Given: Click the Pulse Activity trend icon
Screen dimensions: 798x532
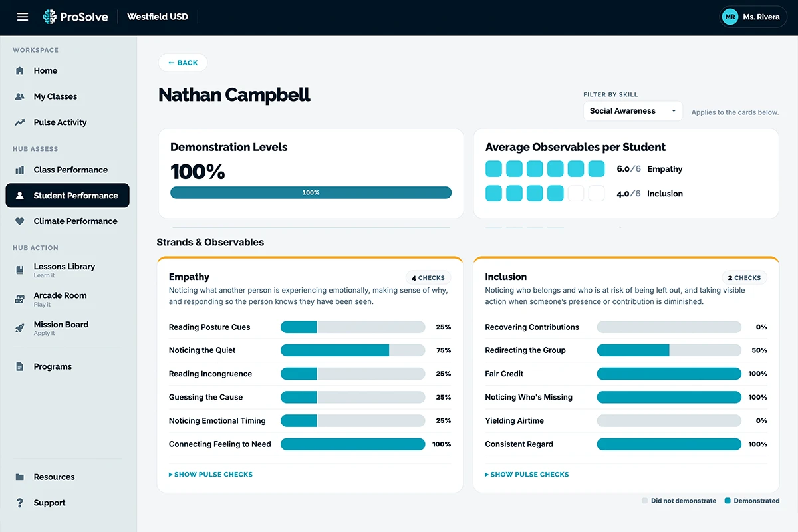Looking at the screenshot, I should 20,122.
